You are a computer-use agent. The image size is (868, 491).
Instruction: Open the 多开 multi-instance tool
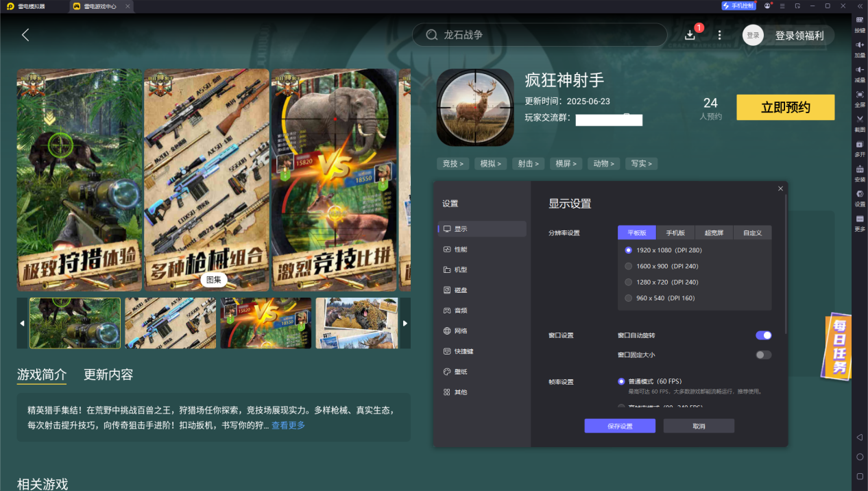pos(860,144)
